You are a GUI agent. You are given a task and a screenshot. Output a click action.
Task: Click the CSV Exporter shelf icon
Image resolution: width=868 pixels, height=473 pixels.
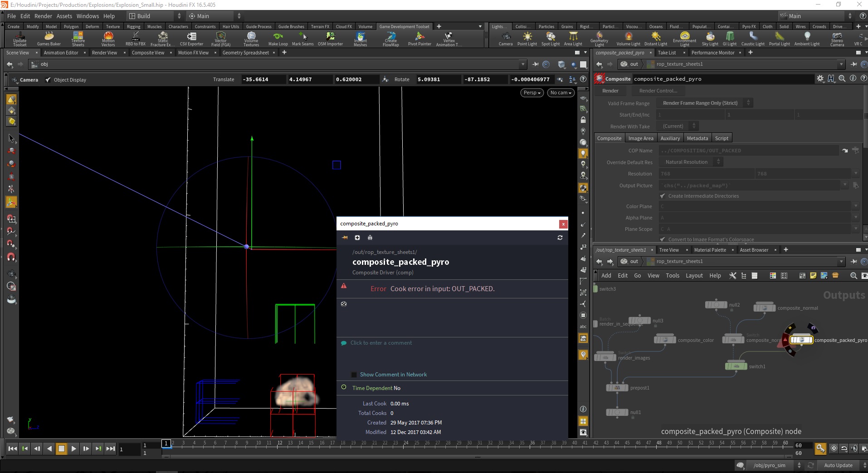191,39
